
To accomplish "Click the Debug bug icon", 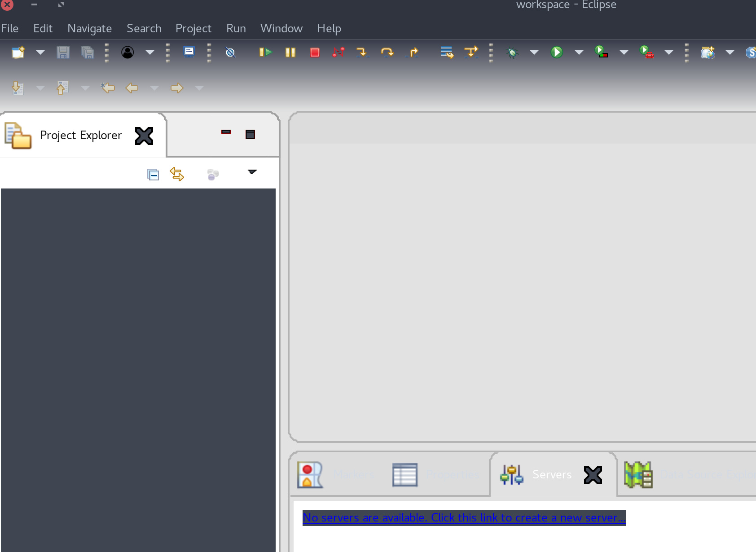I will (512, 53).
